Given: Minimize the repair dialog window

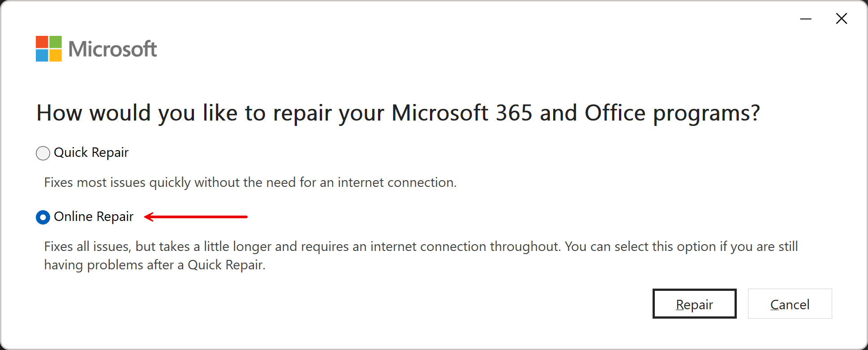Looking at the screenshot, I should 806,19.
